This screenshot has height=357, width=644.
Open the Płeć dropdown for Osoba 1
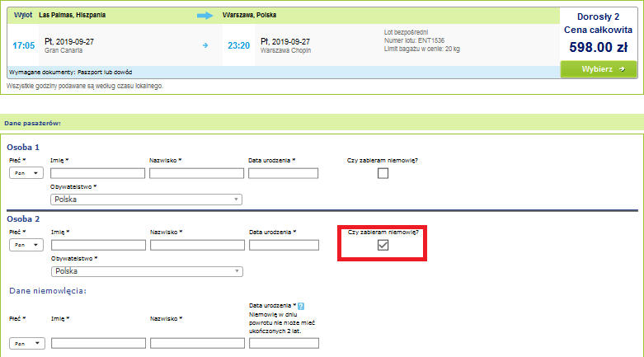[x=26, y=173]
